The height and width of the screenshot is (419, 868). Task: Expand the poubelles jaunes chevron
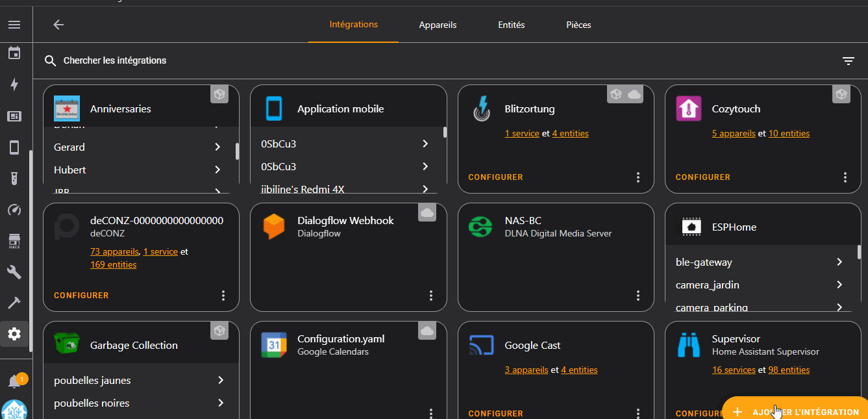point(221,381)
